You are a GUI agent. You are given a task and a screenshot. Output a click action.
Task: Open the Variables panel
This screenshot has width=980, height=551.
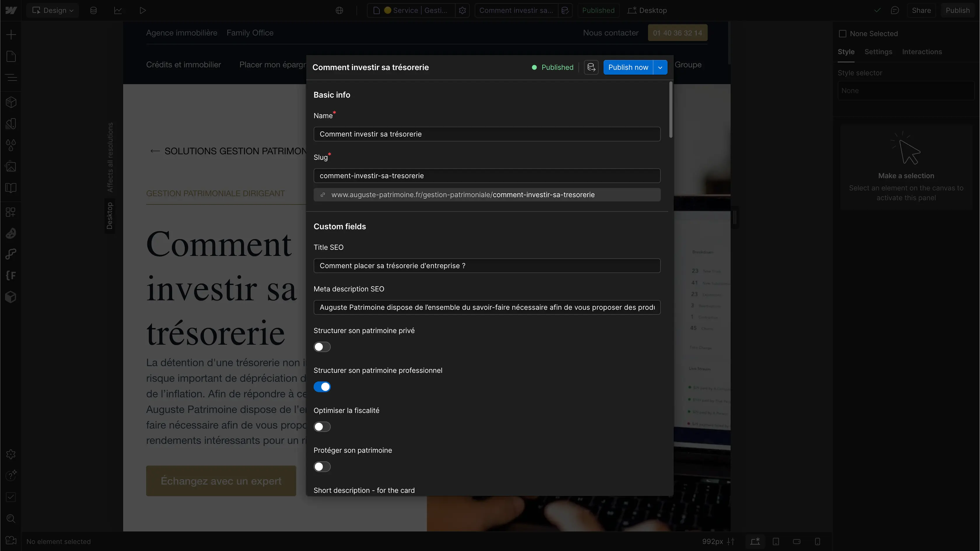(11, 124)
